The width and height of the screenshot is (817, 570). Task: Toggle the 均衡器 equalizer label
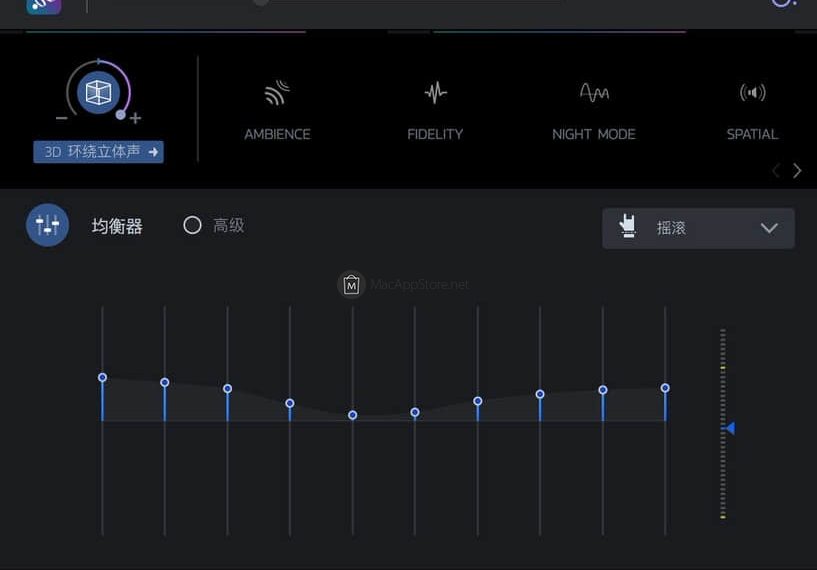(117, 226)
